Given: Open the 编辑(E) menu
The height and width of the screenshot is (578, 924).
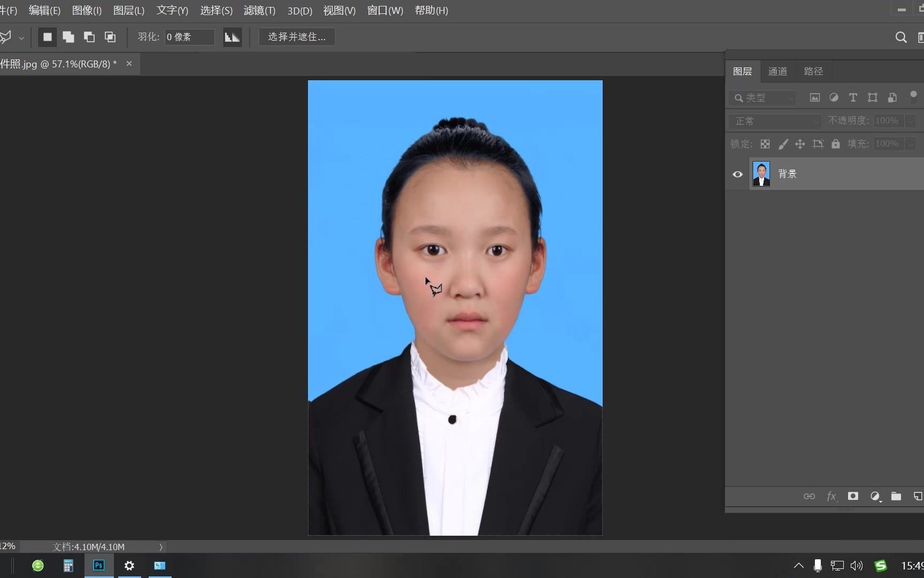Looking at the screenshot, I should 44,10.
